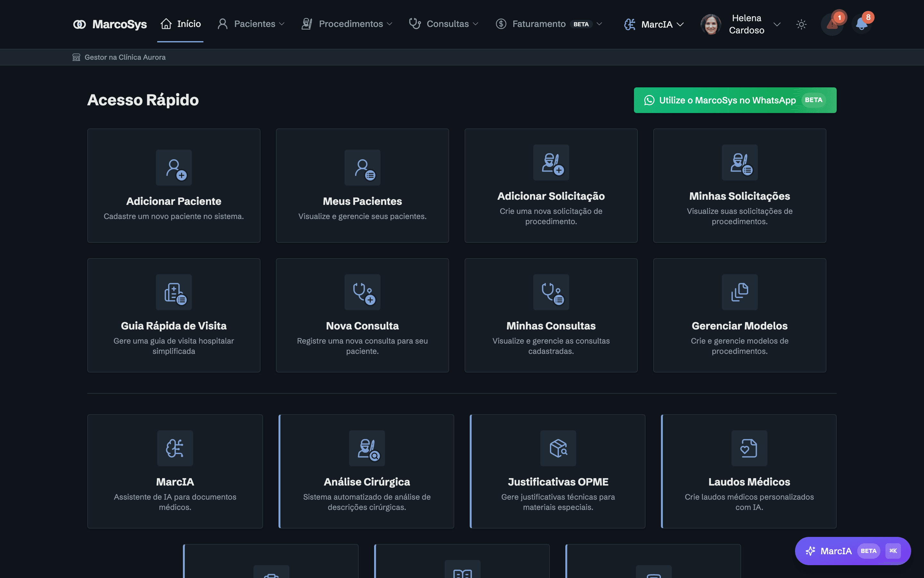Click Utilize o MarcoSys no WhatsApp button

735,100
